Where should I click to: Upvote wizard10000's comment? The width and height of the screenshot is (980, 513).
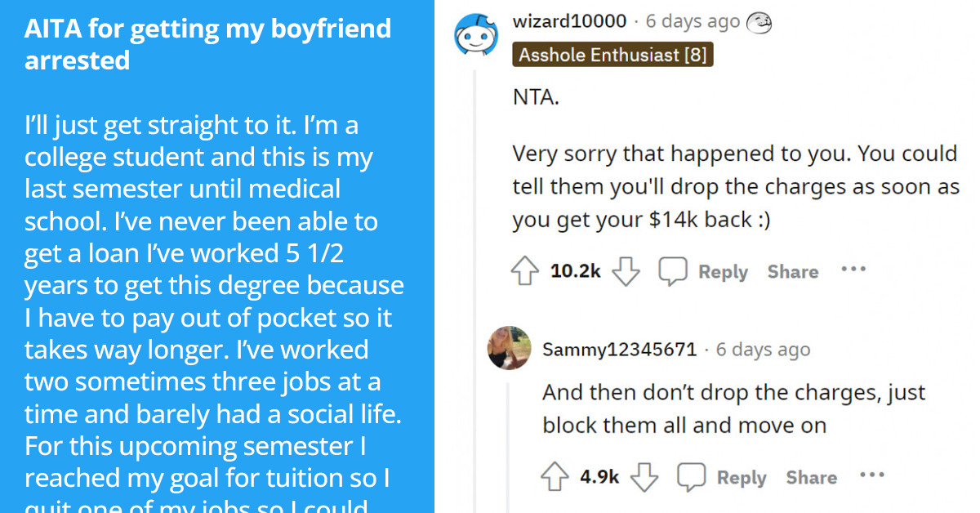tap(525, 270)
